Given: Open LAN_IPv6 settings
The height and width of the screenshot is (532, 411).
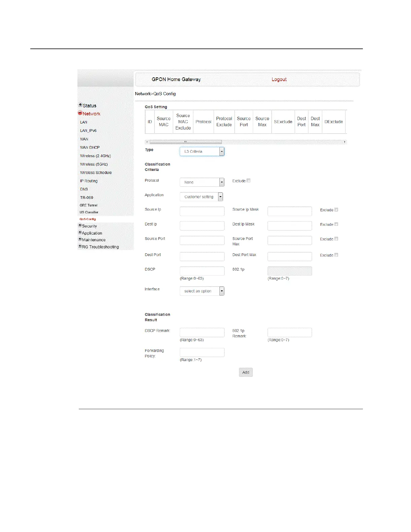Looking at the screenshot, I should (x=88, y=131).
